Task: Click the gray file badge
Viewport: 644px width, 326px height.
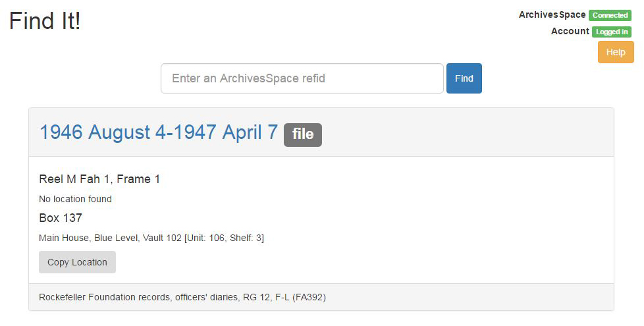Action: [303, 134]
